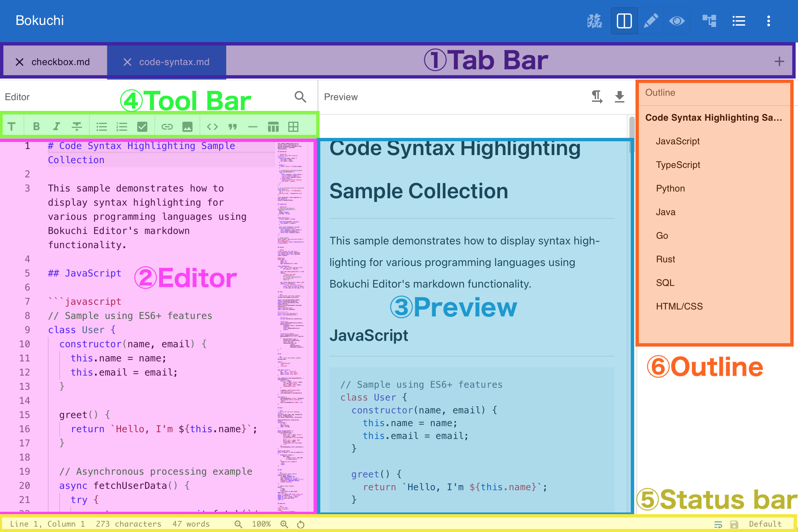Download the preview with export icon
Screen dimensions: 798x532
pyautogui.click(x=620, y=97)
